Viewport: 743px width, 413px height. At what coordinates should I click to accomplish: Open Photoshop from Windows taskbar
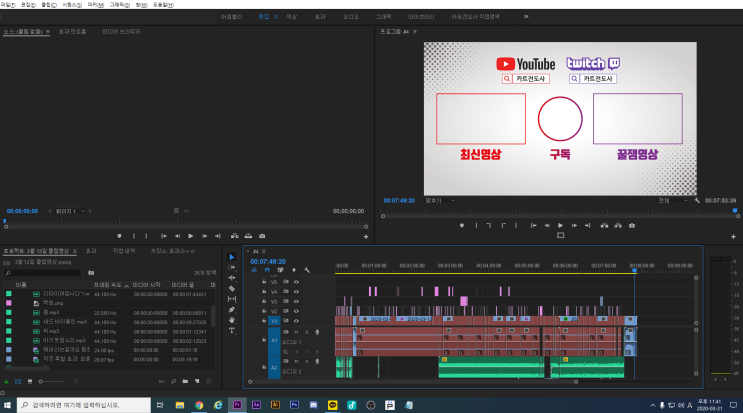pyautogui.click(x=294, y=405)
